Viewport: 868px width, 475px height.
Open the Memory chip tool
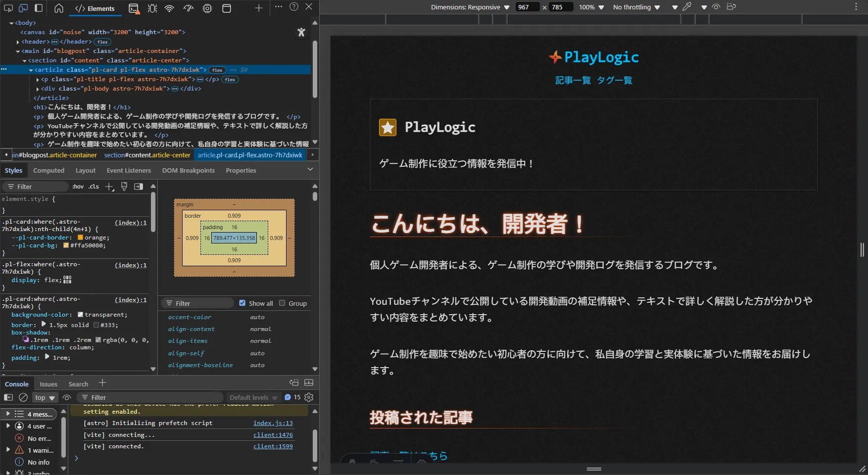coord(207,8)
